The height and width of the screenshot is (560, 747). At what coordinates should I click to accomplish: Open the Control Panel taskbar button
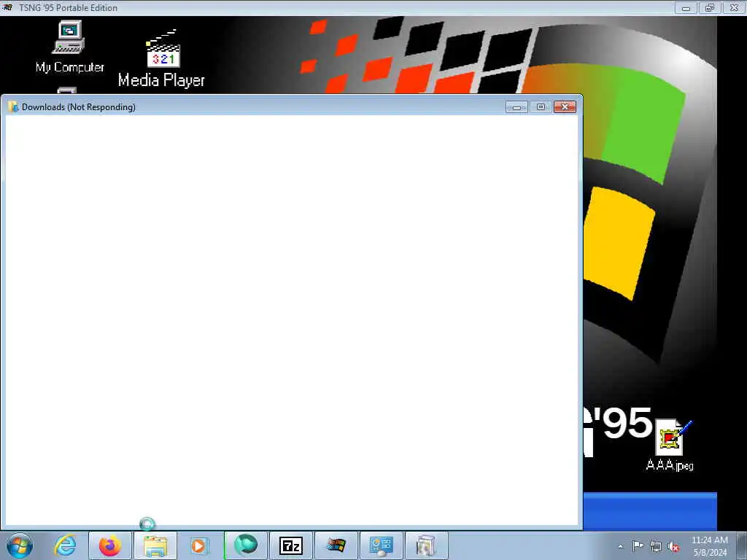click(x=381, y=545)
